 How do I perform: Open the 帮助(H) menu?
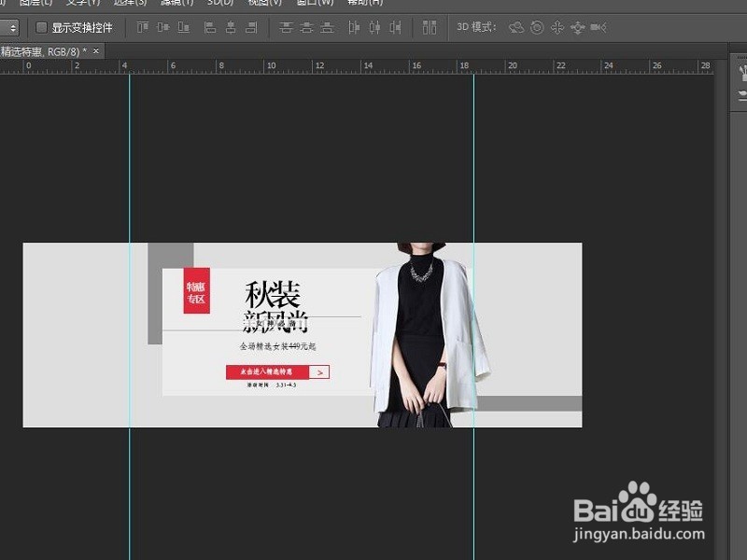365,3
